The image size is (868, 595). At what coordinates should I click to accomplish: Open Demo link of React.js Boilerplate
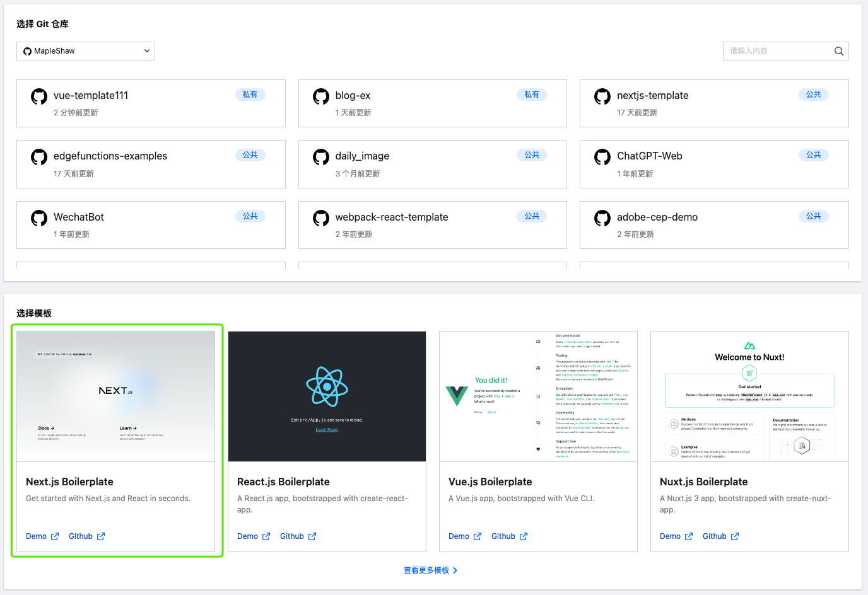(247, 536)
